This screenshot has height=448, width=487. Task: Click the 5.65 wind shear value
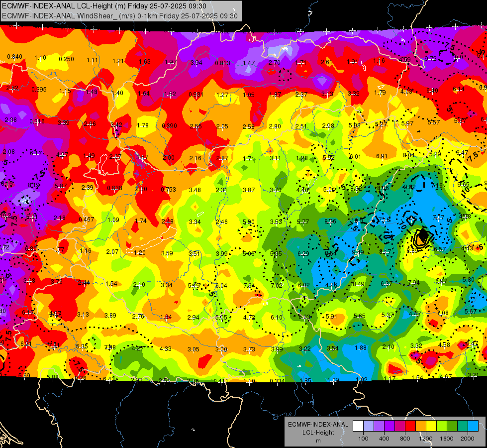359,316
